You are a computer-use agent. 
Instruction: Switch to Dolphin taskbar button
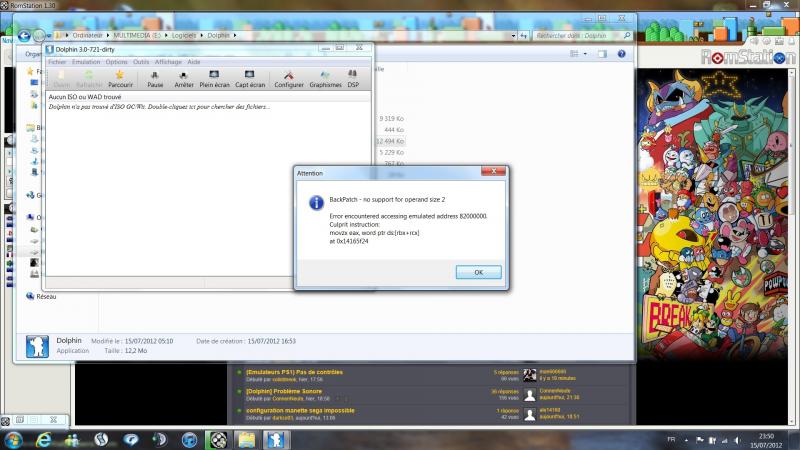(276, 440)
